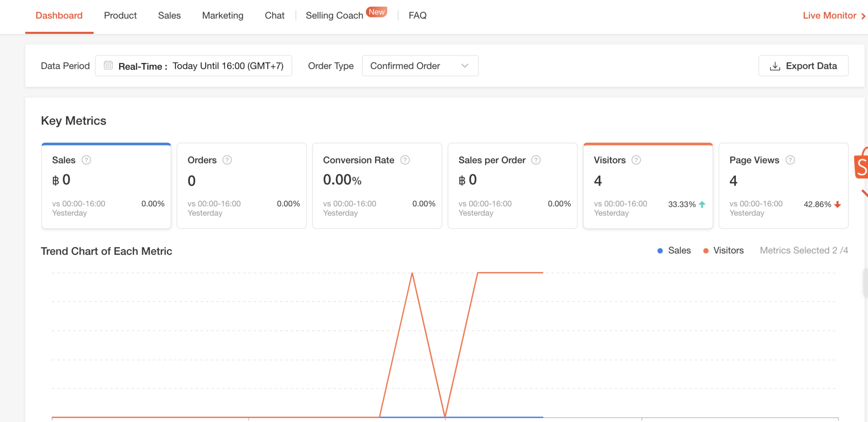Image resolution: width=868 pixels, height=422 pixels.
Task: Click the green up arrow on Visitors
Action: coord(702,204)
